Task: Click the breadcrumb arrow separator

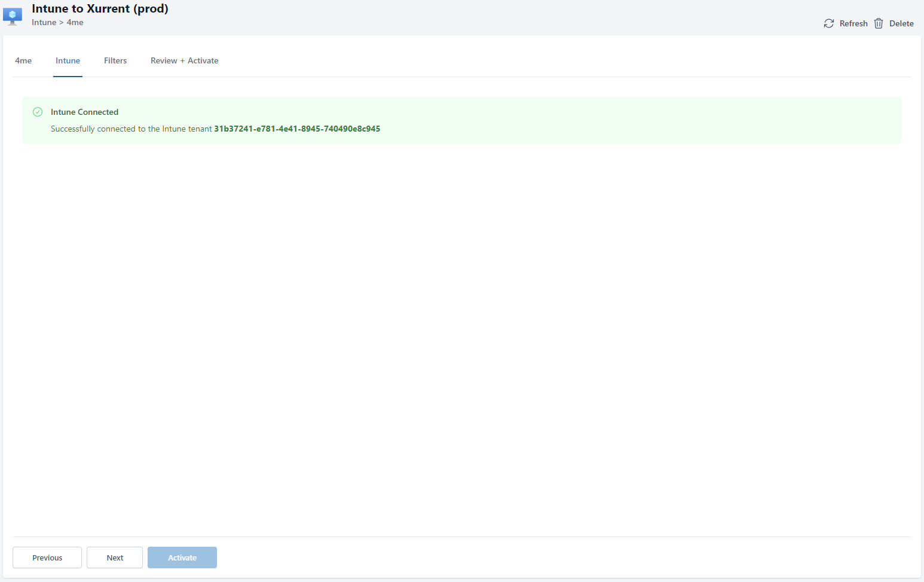Action: coord(61,23)
